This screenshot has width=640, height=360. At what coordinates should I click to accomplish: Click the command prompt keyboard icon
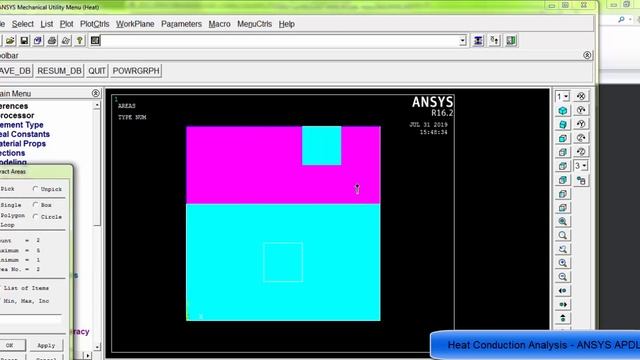coord(95,40)
